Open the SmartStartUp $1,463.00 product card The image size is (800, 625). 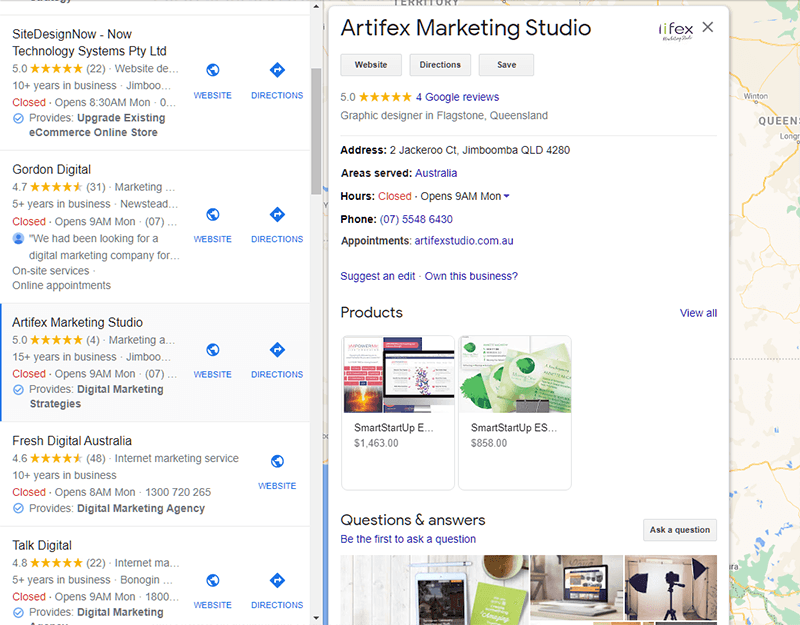tap(398, 413)
